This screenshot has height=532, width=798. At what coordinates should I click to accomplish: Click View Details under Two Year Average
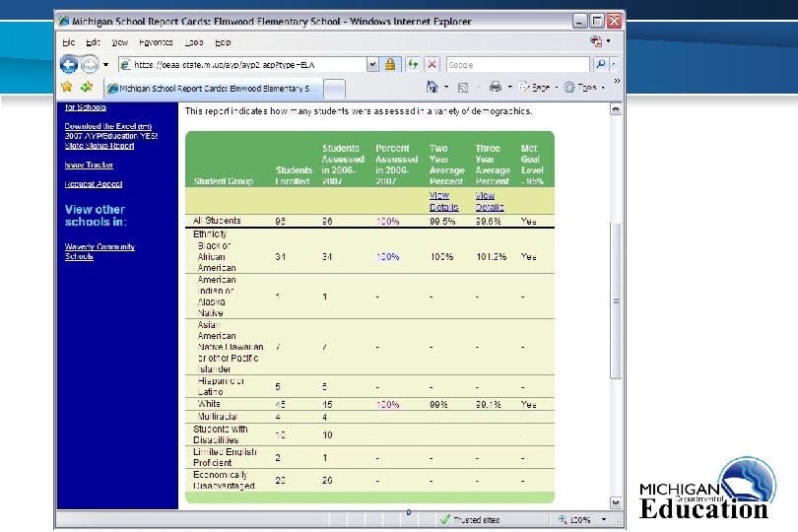[x=443, y=202]
